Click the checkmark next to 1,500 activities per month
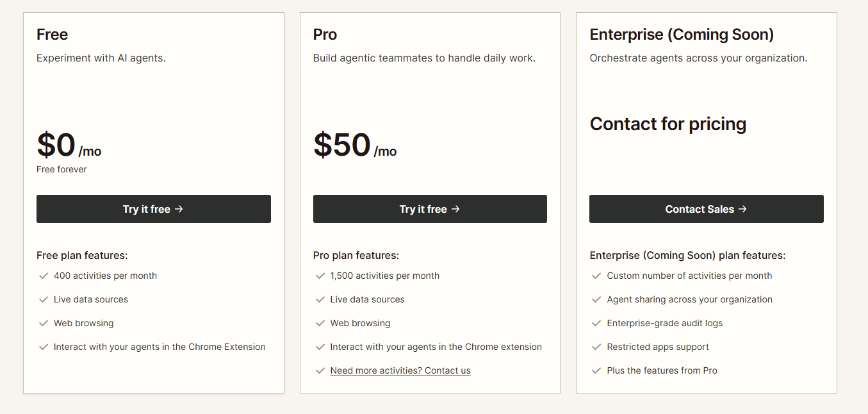The image size is (868, 414). (320, 276)
